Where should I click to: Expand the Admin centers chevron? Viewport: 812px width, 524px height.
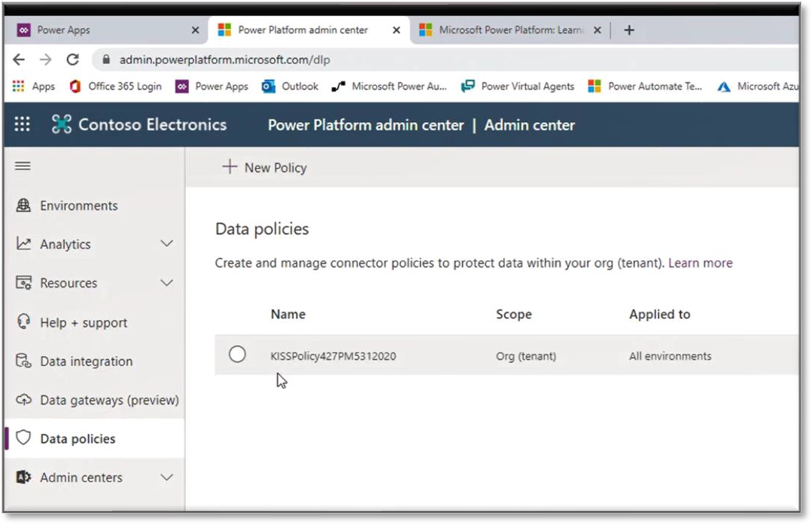(x=167, y=477)
